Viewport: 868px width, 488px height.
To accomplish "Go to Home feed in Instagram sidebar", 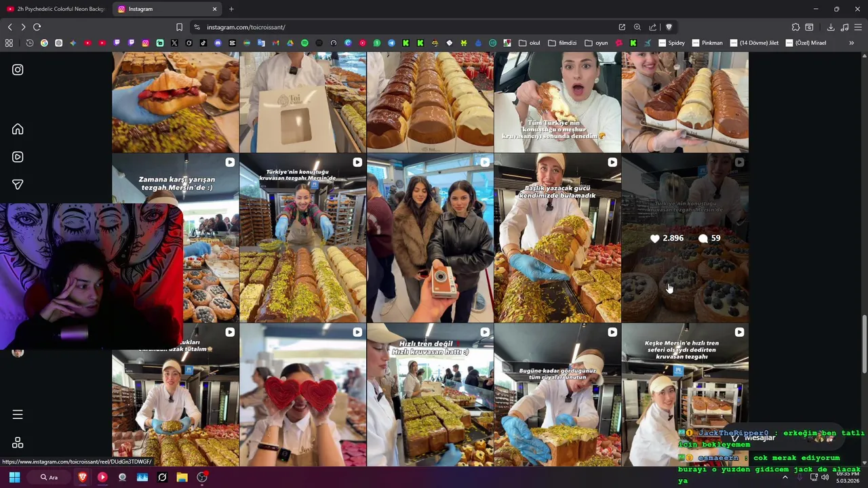I will click(18, 129).
